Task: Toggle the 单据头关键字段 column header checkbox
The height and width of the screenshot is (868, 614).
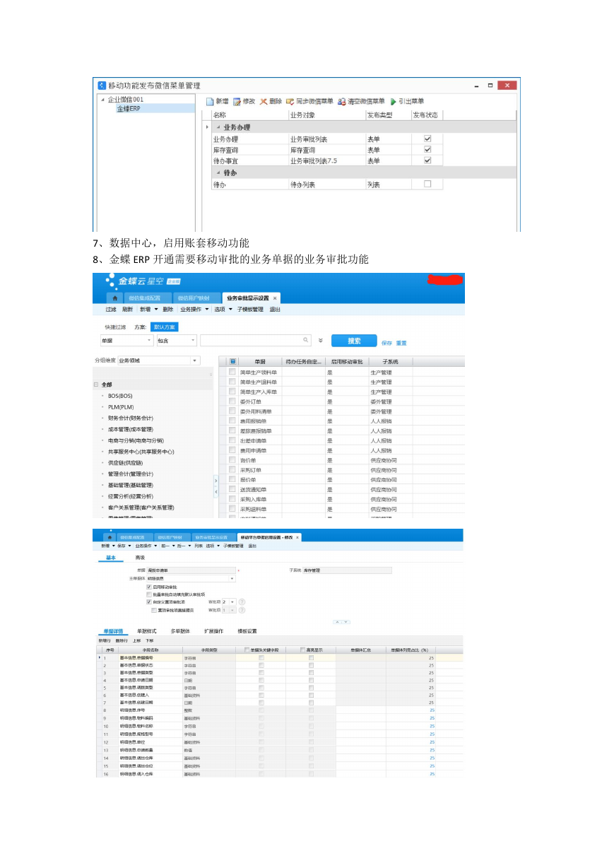Action: (x=247, y=650)
